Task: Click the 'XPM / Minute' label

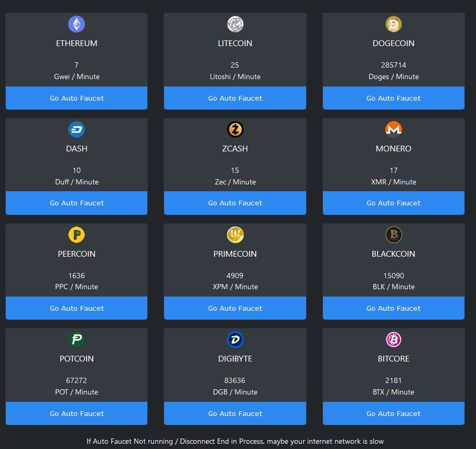Action: point(235,287)
